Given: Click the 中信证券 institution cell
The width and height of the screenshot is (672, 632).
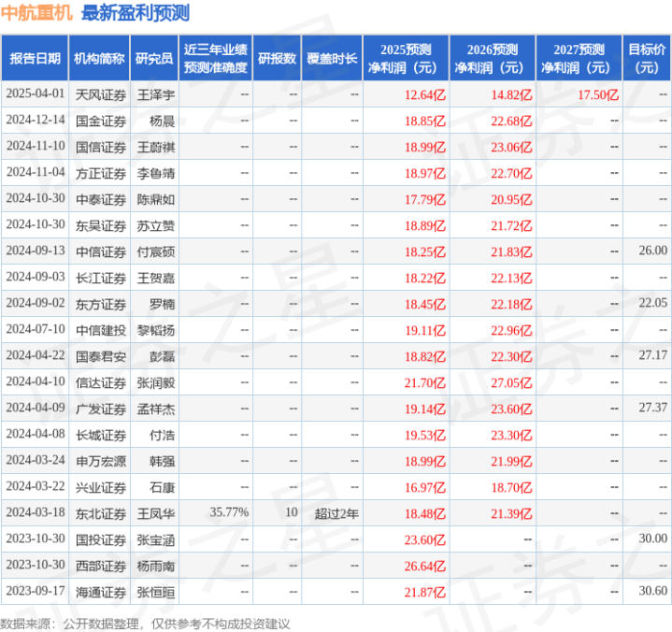Looking at the screenshot, I should pyautogui.click(x=101, y=251).
